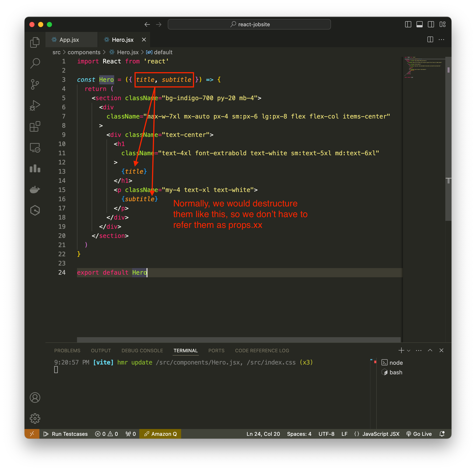This screenshot has width=476, height=471.
Task: Go back with the left arrow
Action: [x=147, y=24]
